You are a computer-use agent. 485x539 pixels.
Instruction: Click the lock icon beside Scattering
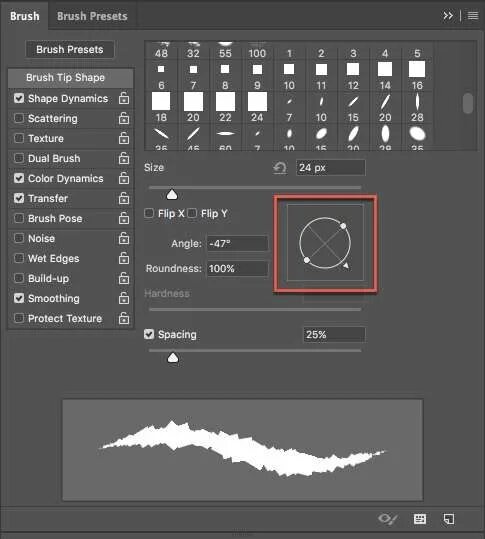coord(124,118)
